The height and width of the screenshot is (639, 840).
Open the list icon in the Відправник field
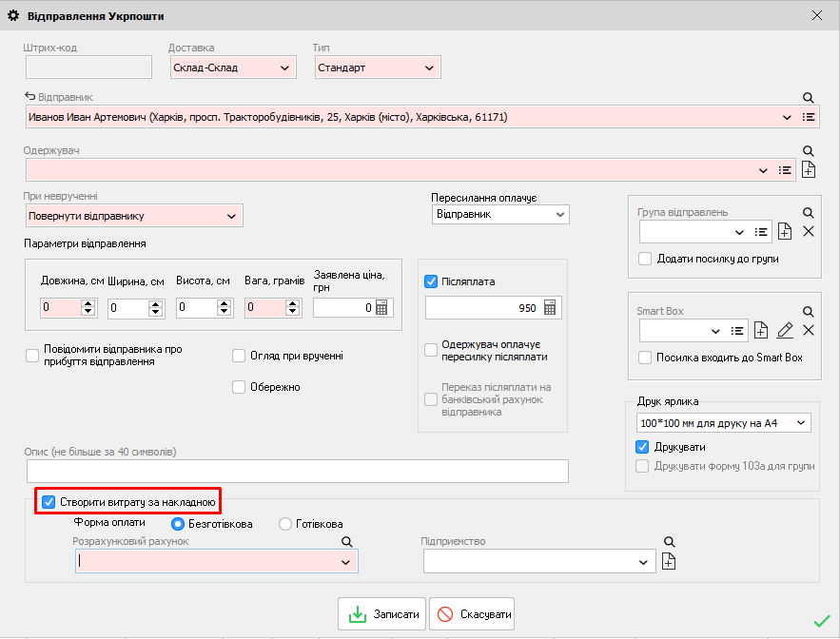tap(809, 117)
